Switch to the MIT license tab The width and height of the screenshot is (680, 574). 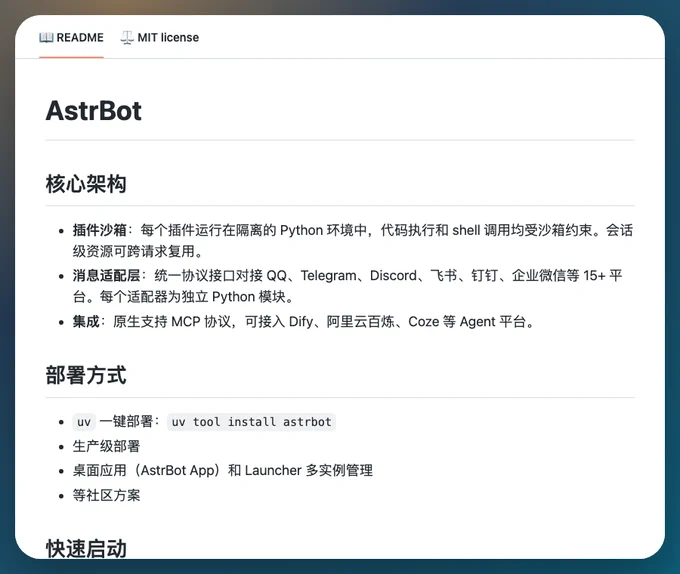tap(160, 38)
